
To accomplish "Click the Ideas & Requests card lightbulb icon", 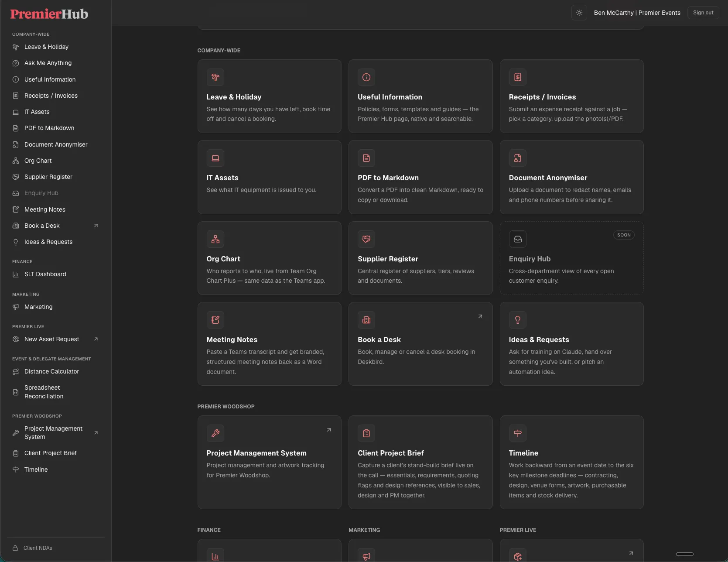I will [518, 320].
